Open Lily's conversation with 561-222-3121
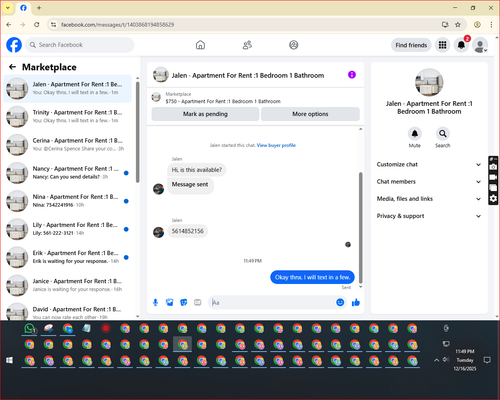 click(x=68, y=229)
